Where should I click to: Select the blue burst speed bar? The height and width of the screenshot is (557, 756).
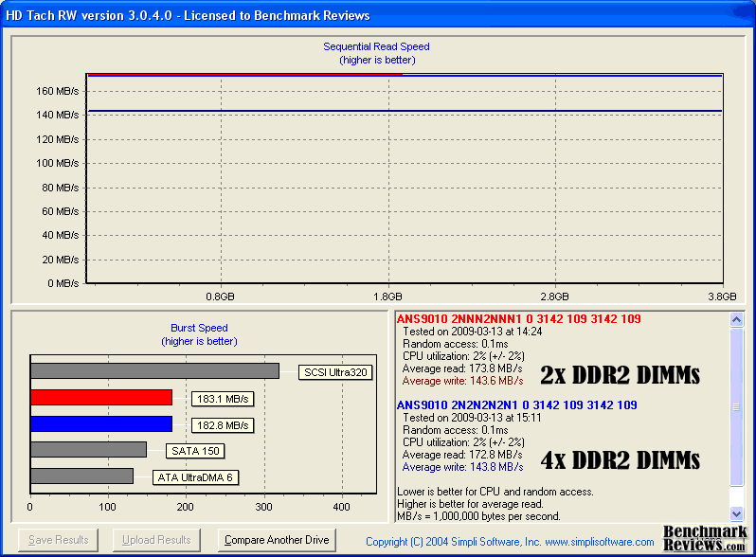click(x=101, y=423)
